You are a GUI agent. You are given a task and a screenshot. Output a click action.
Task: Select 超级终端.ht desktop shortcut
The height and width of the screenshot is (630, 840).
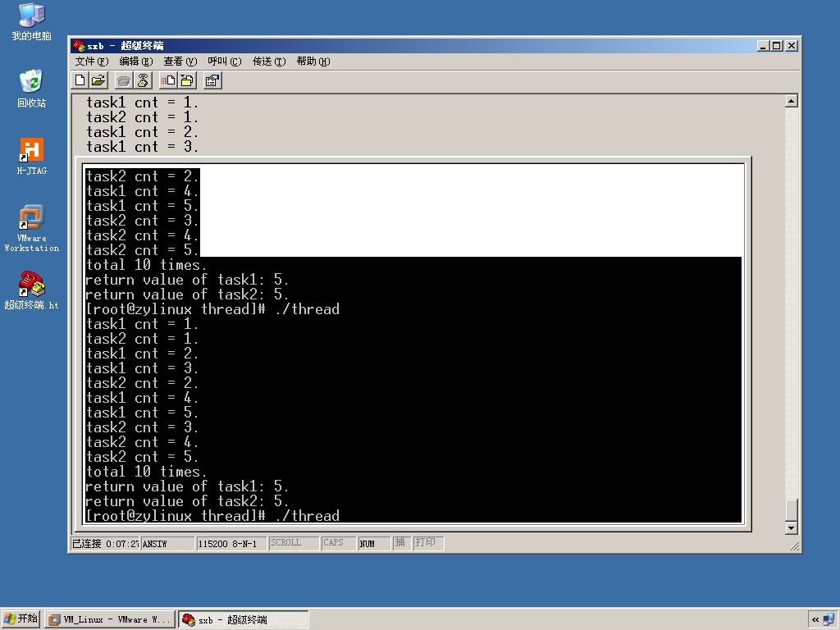(x=32, y=290)
